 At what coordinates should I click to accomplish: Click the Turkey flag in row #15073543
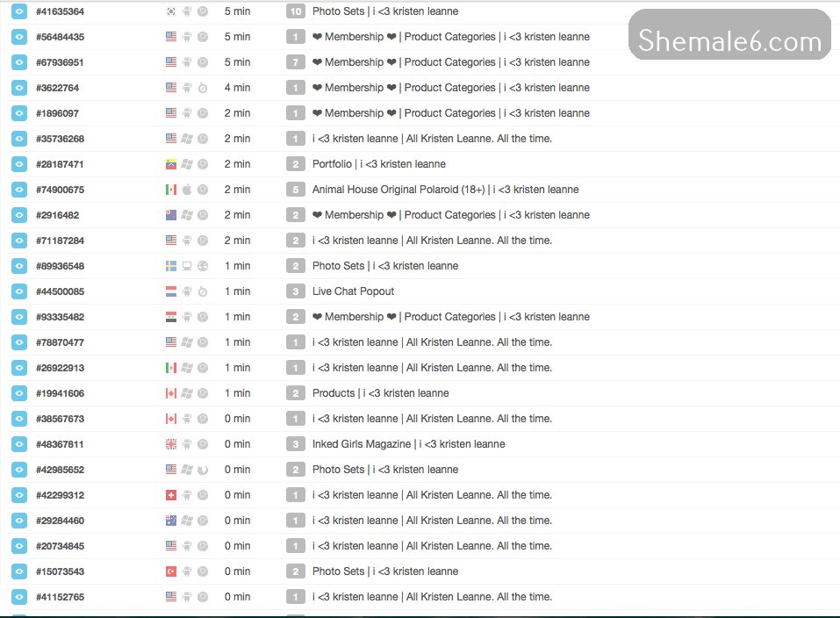point(171,571)
